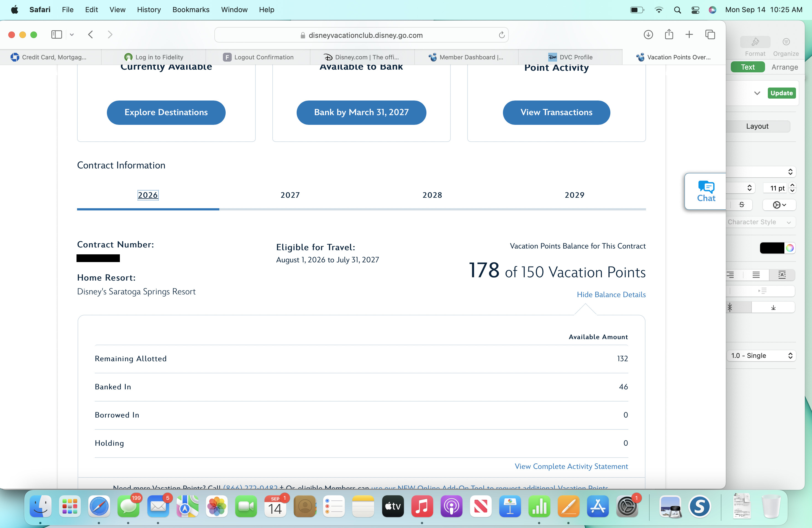Click Bank by March 31, 2027 button
This screenshot has height=528, width=812.
coord(361,113)
